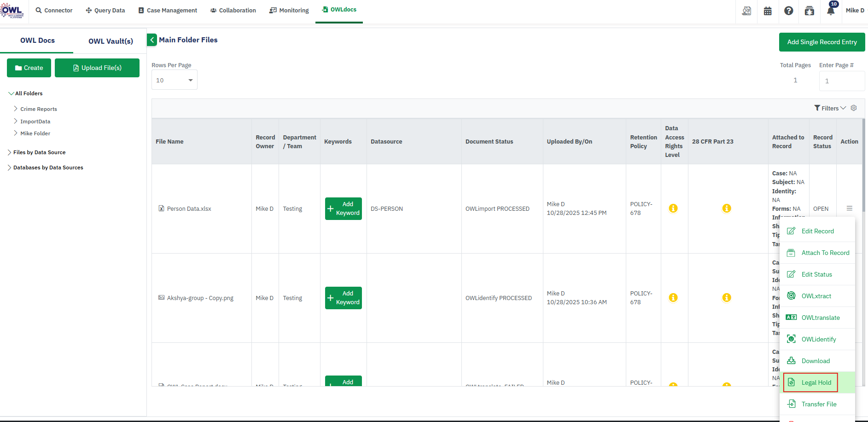
Task: Expand the Filters dropdown
Action: [830, 108]
